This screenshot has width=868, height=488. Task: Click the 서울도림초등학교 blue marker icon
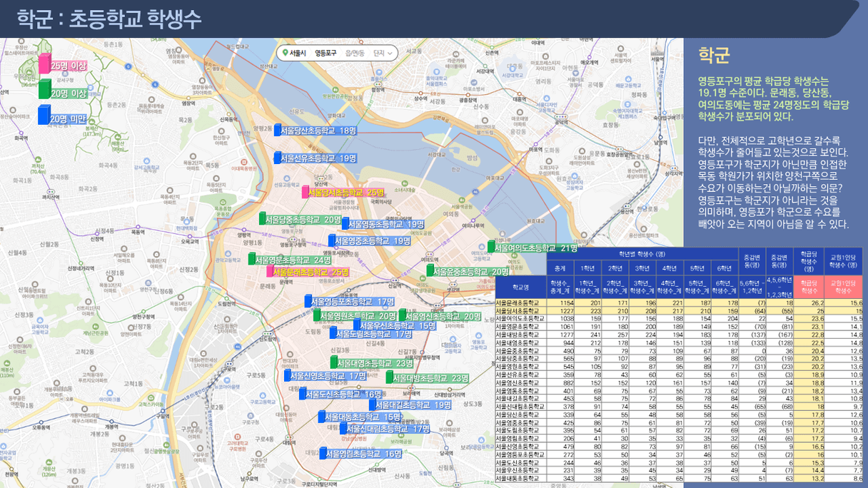(333, 332)
